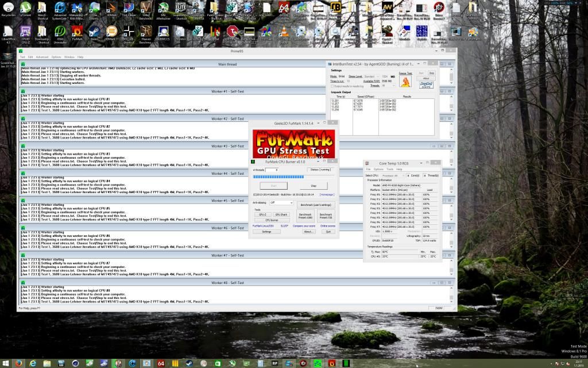Open the Compare your score link

[304, 226]
